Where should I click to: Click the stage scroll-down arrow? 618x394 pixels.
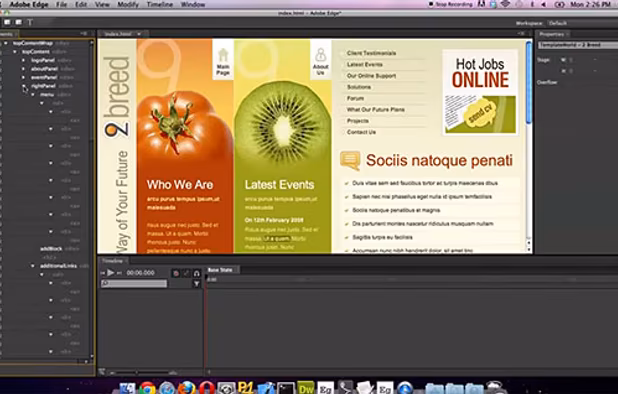pyautogui.click(x=529, y=249)
